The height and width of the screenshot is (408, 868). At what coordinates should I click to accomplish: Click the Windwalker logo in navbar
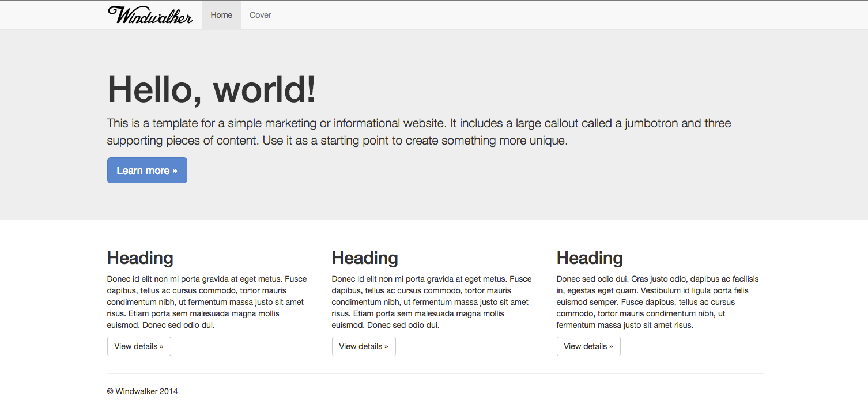click(x=150, y=15)
